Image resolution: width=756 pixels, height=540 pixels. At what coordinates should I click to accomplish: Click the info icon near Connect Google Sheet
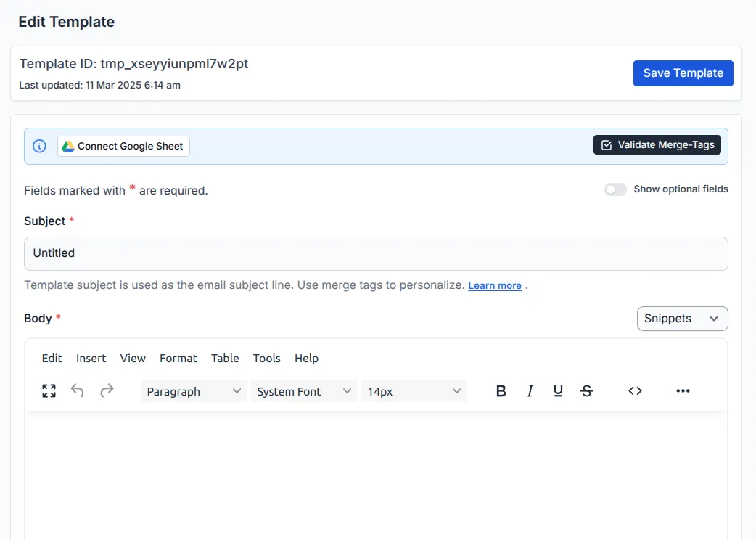(39, 145)
